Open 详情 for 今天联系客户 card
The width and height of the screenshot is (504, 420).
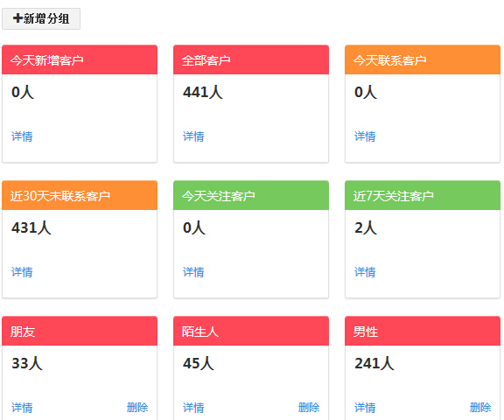[x=365, y=136]
